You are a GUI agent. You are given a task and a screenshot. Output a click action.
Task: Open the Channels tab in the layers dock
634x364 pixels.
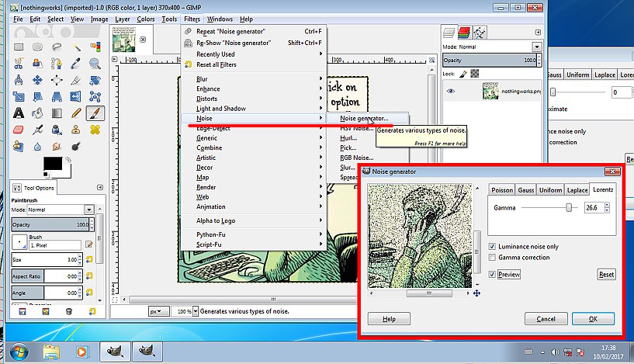tap(464, 33)
